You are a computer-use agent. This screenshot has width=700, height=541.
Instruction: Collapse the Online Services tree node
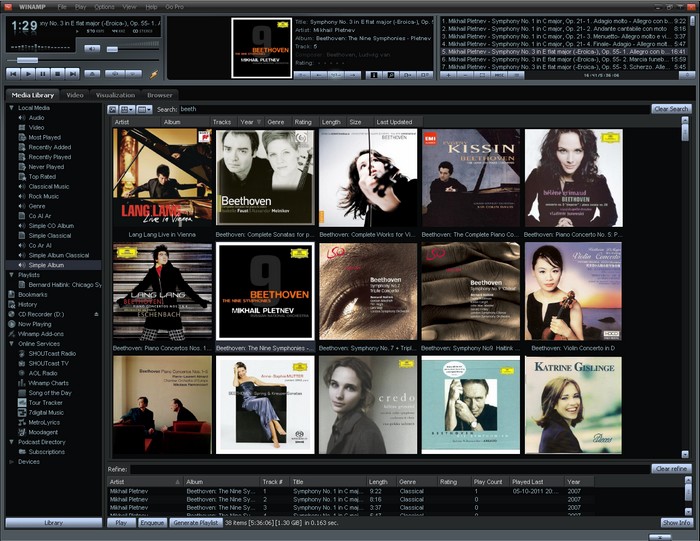tap(11, 344)
